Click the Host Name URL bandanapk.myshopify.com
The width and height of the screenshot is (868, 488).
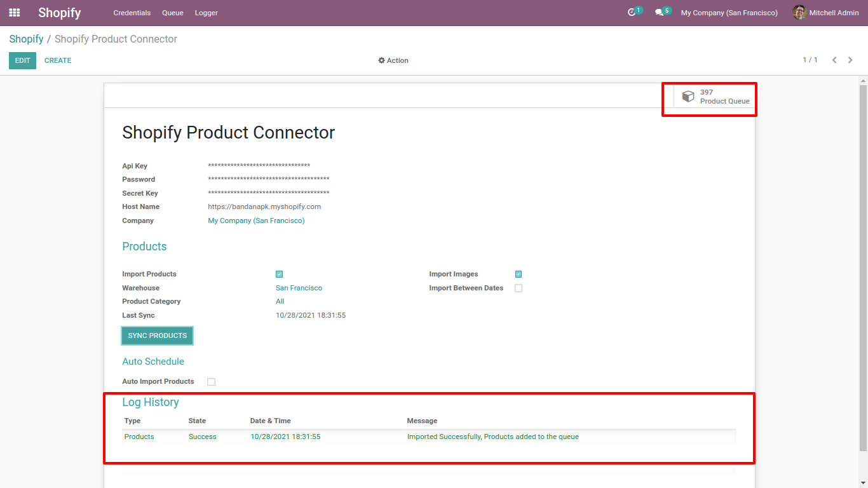pos(264,207)
